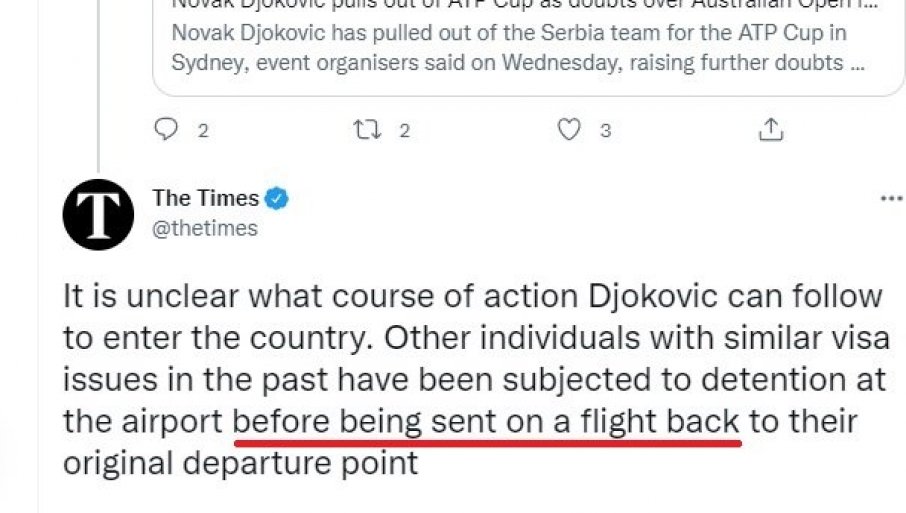The height and width of the screenshot is (513, 906).
Task: Like the tweet with the heart icon
Action: pos(568,130)
